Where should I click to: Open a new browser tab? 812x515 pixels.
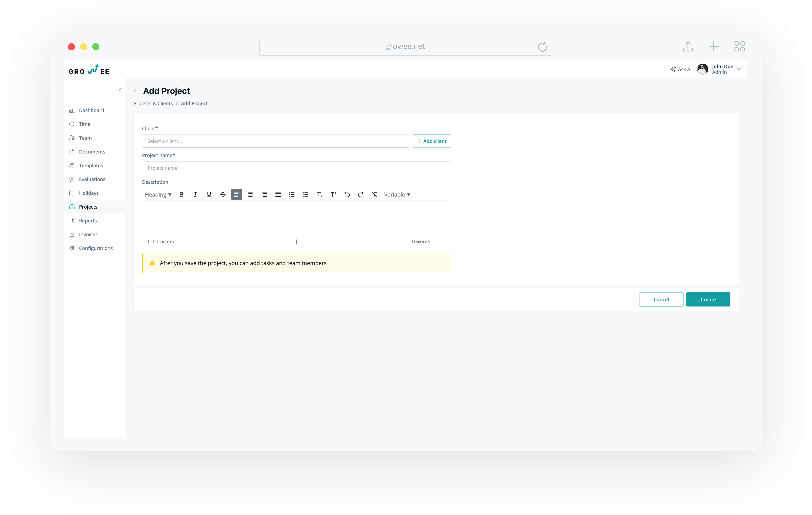(x=713, y=46)
